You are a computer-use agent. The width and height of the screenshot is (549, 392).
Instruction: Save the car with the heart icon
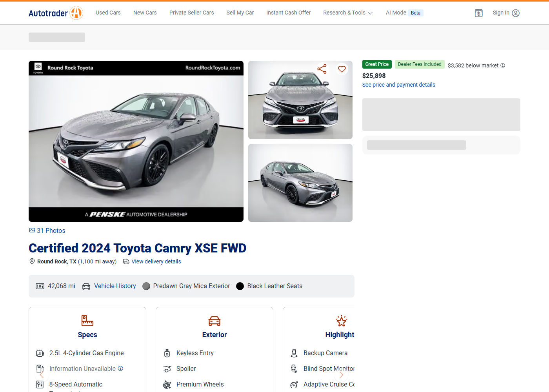click(x=342, y=69)
